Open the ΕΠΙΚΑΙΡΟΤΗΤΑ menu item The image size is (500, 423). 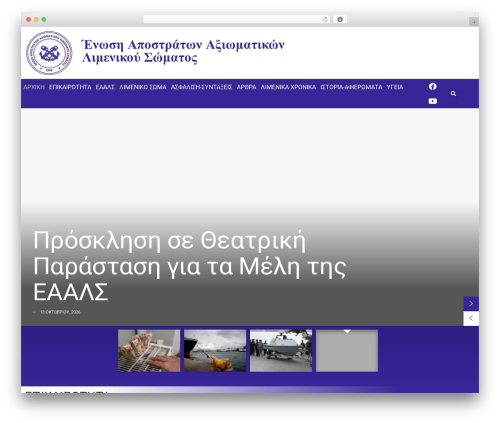point(70,87)
